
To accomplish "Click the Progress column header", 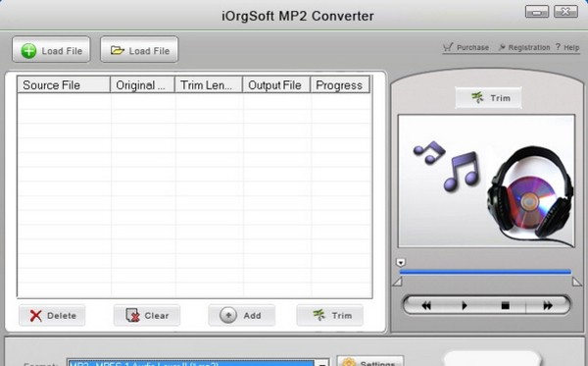I will pos(340,84).
